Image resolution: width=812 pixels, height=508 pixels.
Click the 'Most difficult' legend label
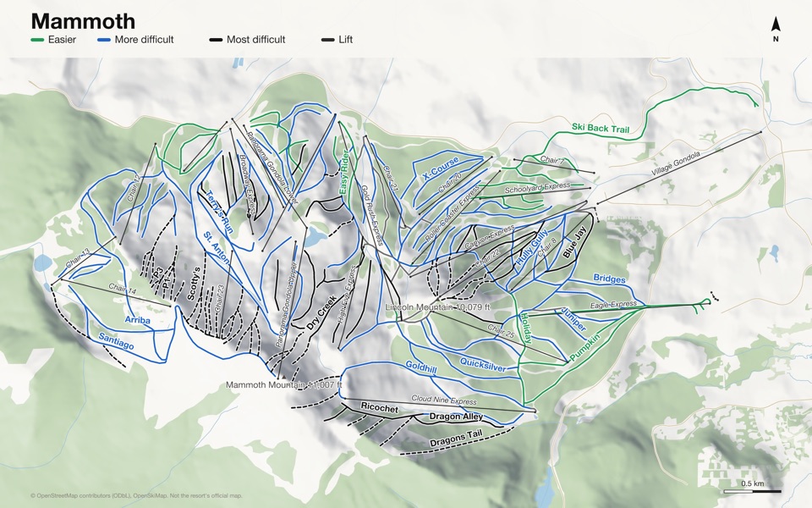255,40
